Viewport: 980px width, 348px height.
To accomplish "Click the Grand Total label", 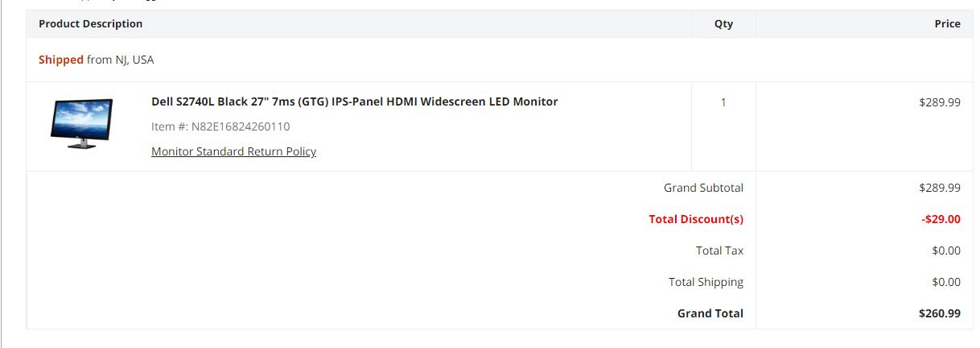I will point(710,313).
